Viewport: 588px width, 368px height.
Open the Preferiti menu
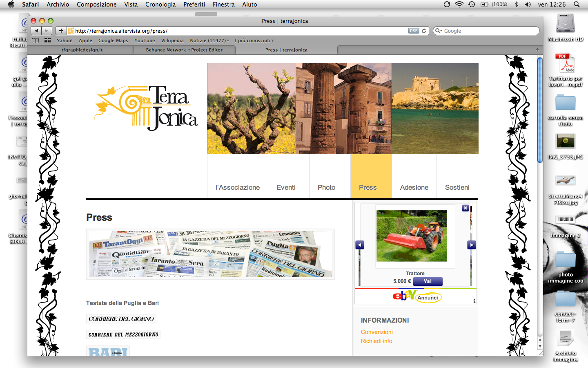pos(194,4)
